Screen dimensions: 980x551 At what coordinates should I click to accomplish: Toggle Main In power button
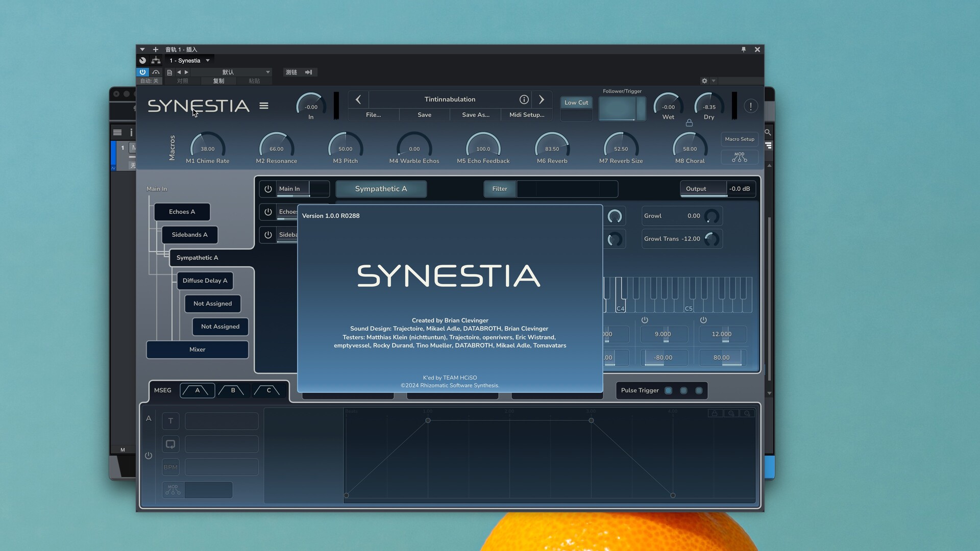click(x=268, y=189)
